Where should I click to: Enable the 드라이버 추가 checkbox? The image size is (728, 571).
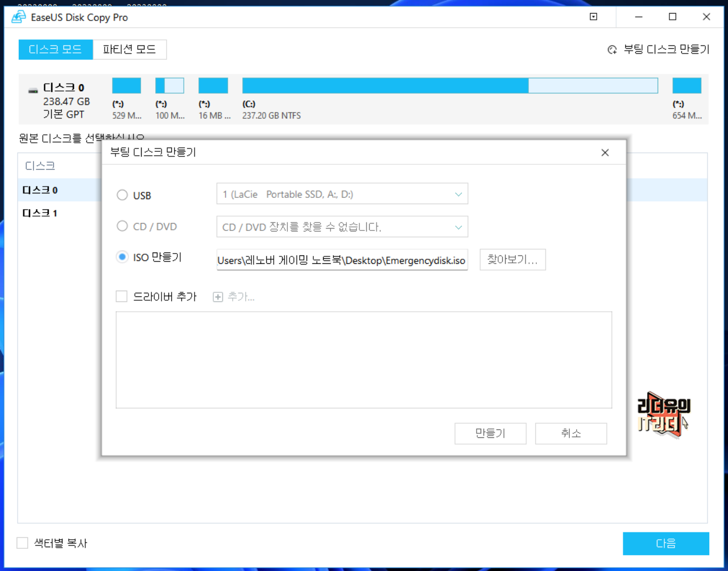point(122,296)
